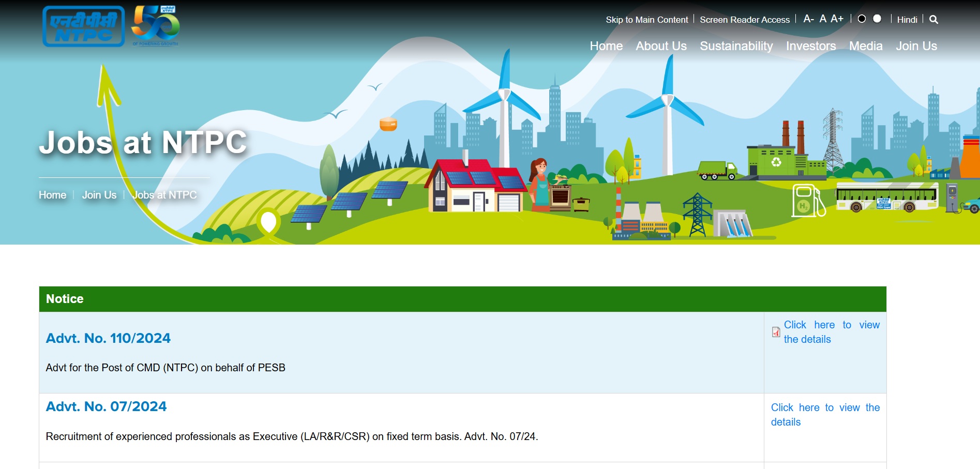Click Skip to Main Content link

tap(646, 20)
